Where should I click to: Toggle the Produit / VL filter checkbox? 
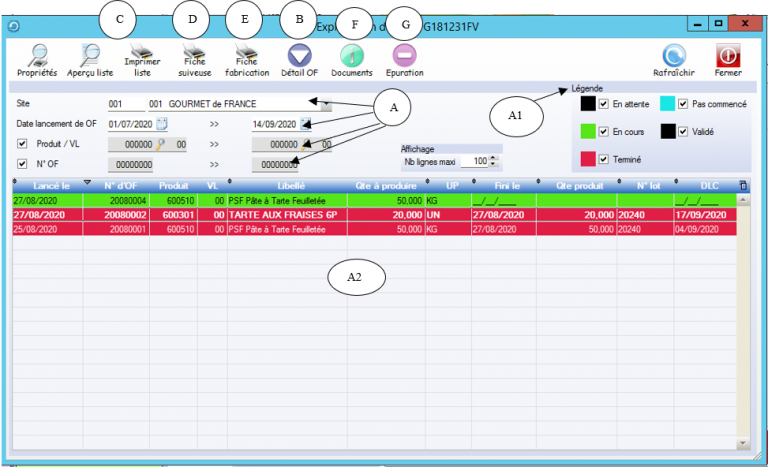coord(23,144)
